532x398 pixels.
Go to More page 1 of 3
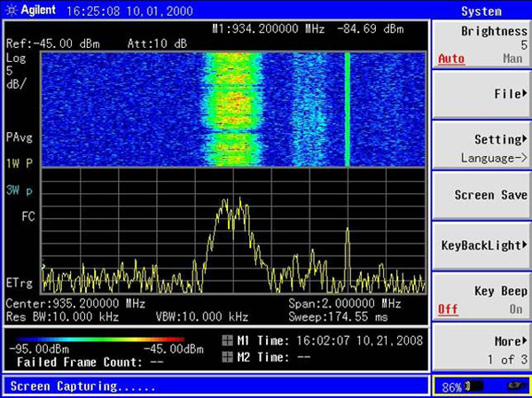[481, 347]
